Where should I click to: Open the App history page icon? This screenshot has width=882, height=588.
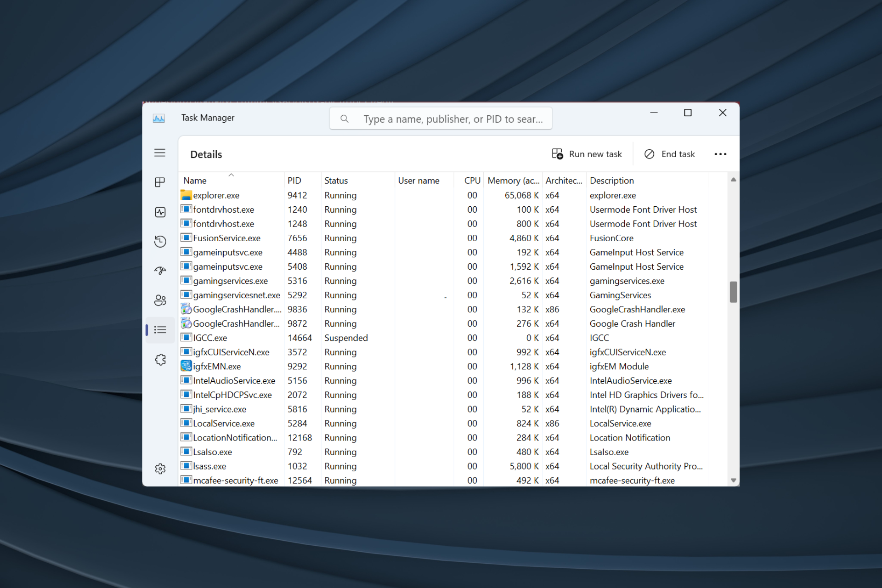tap(160, 241)
